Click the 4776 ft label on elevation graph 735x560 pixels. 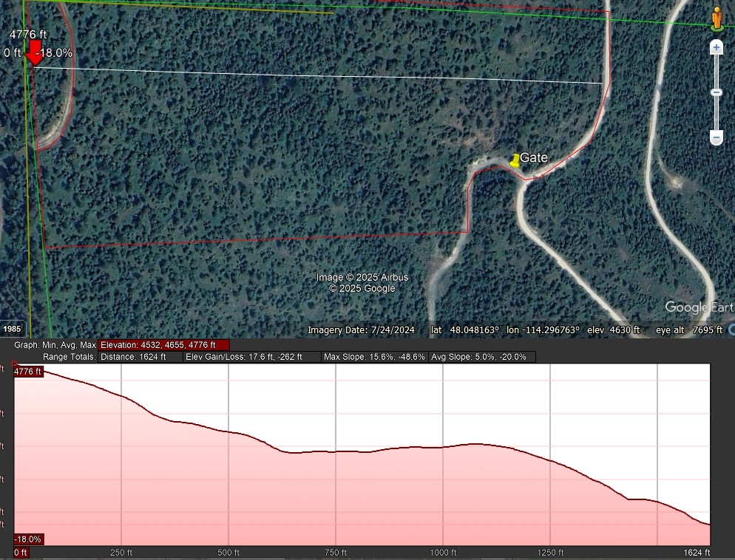(x=29, y=372)
